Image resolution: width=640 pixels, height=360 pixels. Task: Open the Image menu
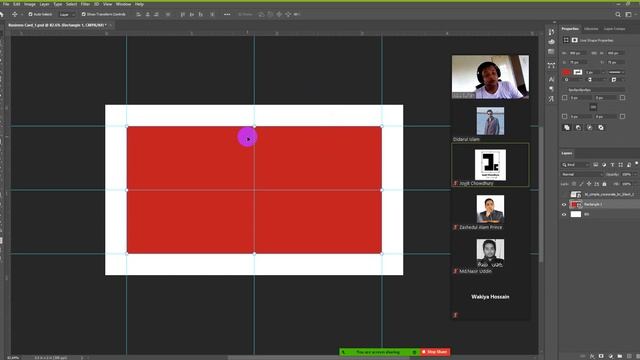pos(30,4)
